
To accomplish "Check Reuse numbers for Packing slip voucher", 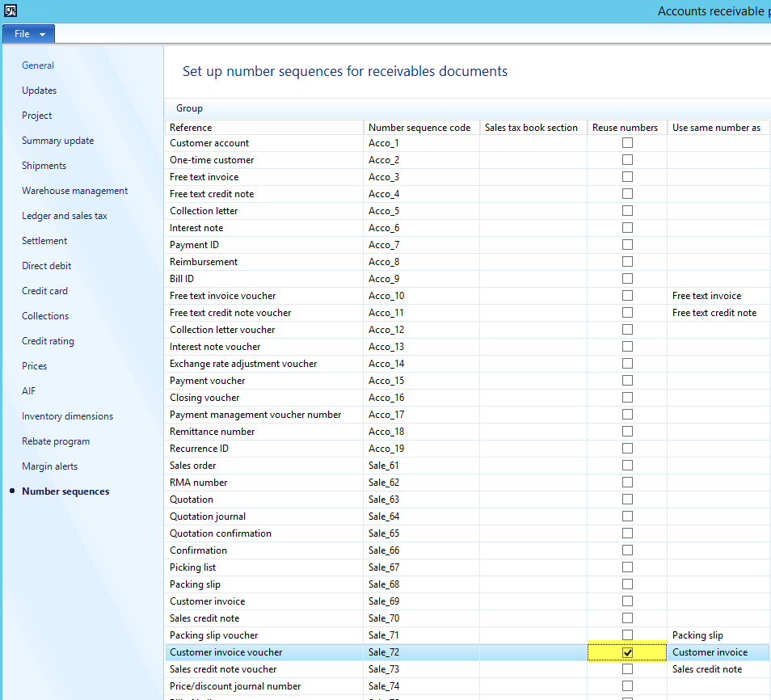I will click(x=627, y=635).
